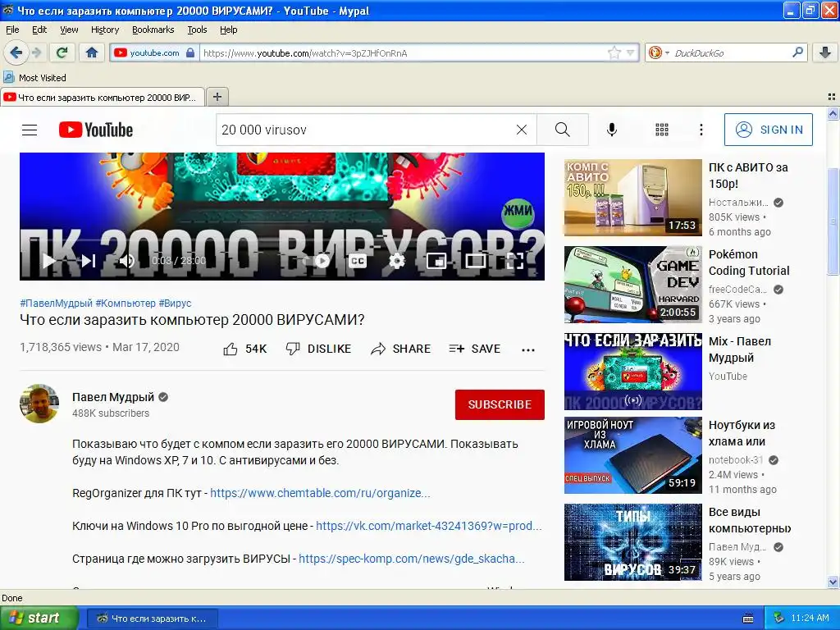Click the page scrollbar down arrow

[x=833, y=582]
